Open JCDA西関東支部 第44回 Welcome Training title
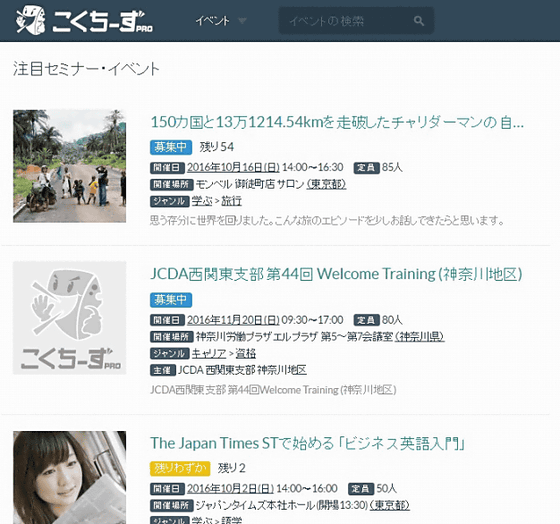 point(336,274)
